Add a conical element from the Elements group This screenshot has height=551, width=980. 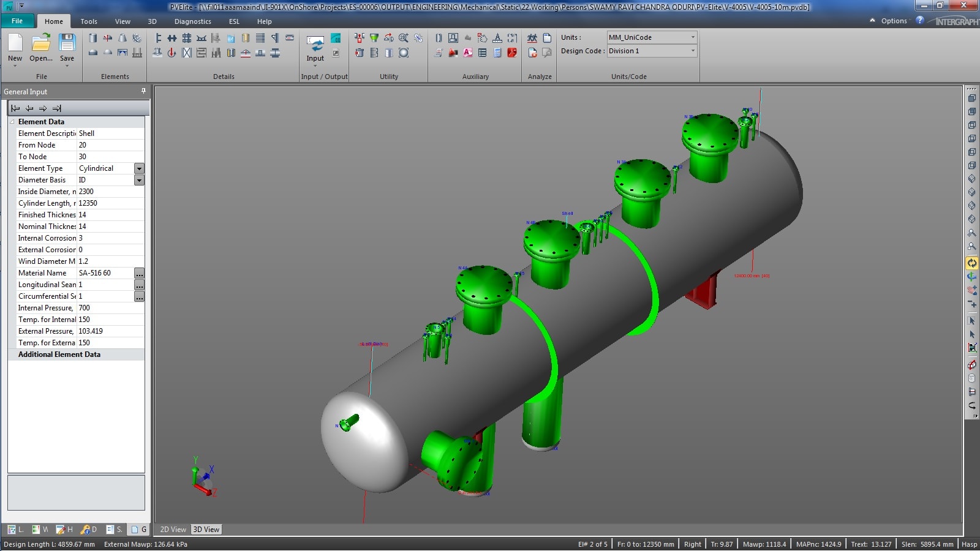pos(123,38)
